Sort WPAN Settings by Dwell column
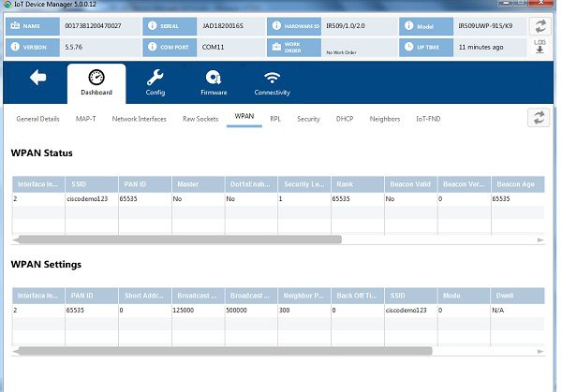562x392 pixels. pyautogui.click(x=518, y=296)
